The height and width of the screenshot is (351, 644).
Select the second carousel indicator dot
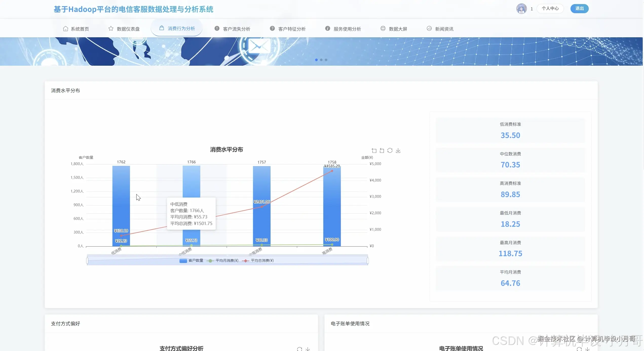[321, 60]
